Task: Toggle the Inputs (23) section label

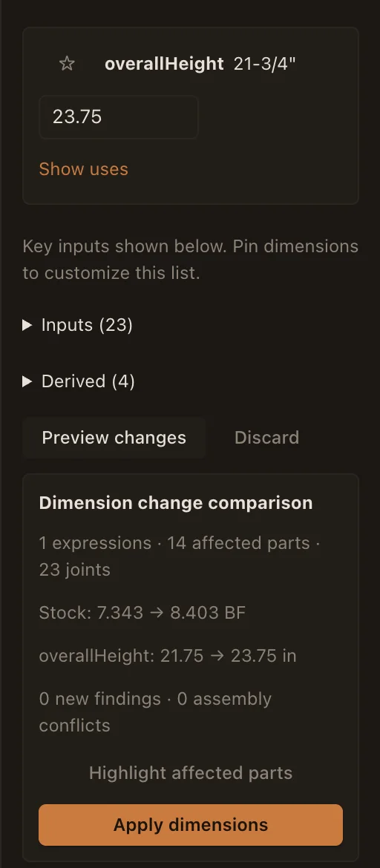Action: pyautogui.click(x=87, y=325)
